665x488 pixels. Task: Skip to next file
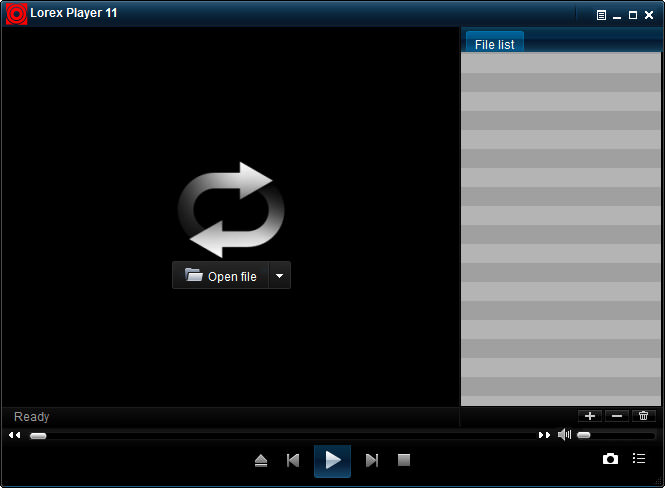click(372, 460)
